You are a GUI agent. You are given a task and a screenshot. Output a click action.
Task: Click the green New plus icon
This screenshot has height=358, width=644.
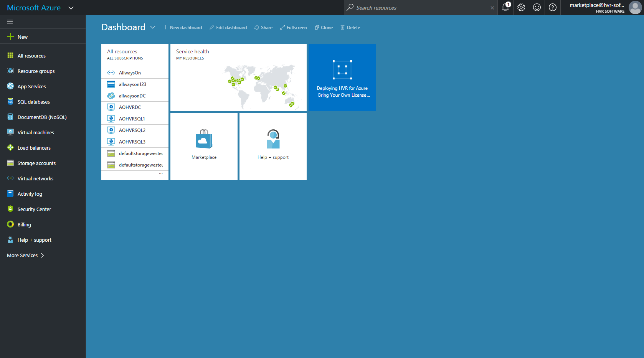(10, 37)
